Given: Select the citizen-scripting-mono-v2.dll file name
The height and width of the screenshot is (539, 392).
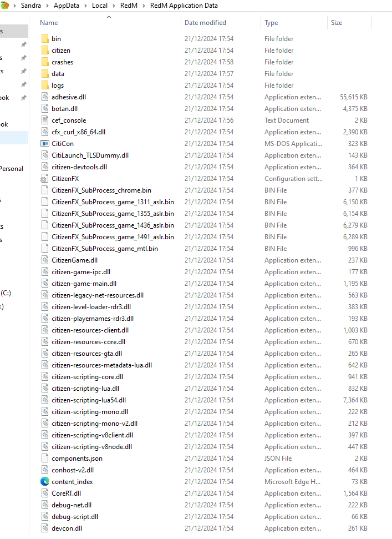Looking at the screenshot, I should [94, 424].
